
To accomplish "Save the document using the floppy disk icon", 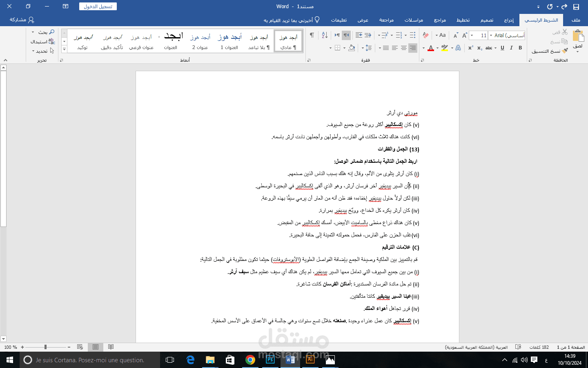I will point(576,7).
